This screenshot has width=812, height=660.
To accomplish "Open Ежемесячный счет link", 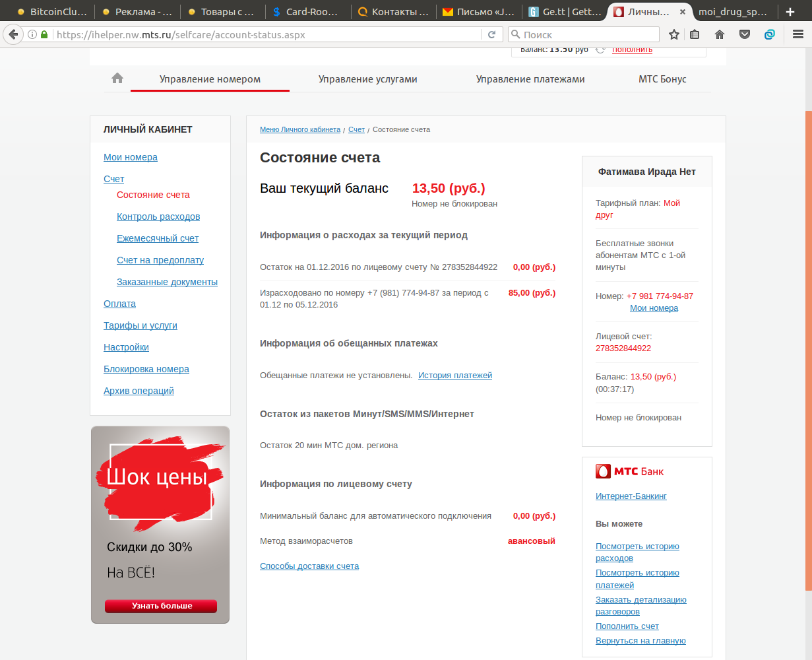I will pyautogui.click(x=158, y=238).
